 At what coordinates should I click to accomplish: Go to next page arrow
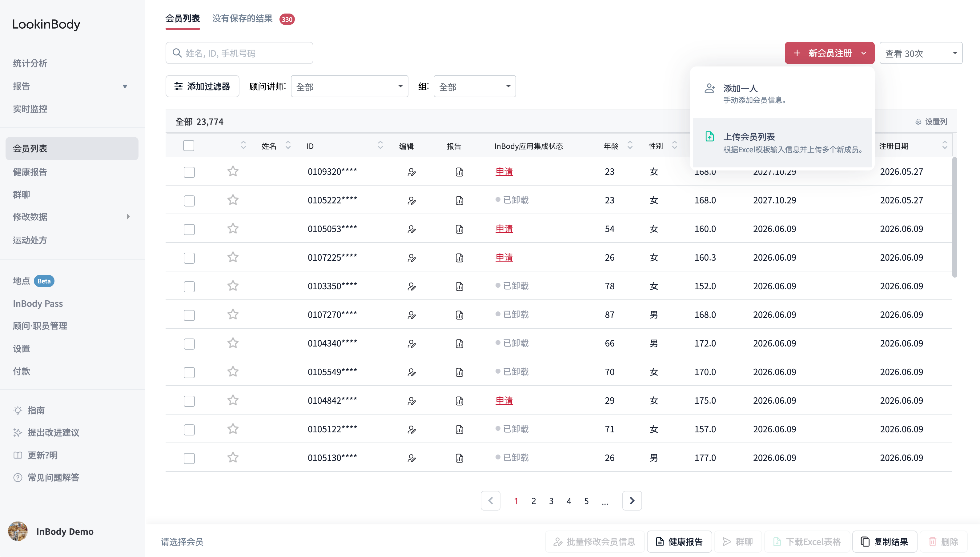[632, 500]
